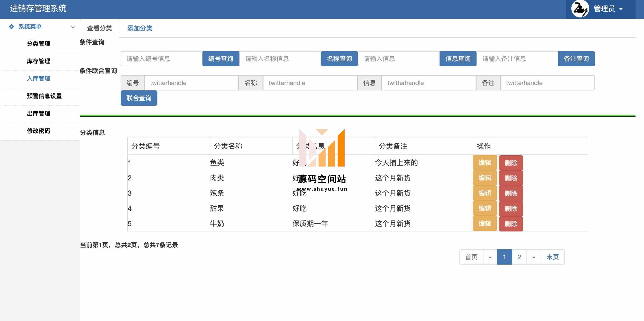The height and width of the screenshot is (321, 644).
Task: Open the 管理员 dropdown caret
Action: 621,9
